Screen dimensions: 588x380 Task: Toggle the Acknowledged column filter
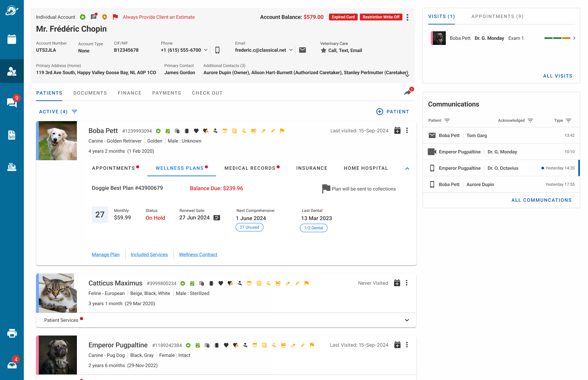click(530, 120)
